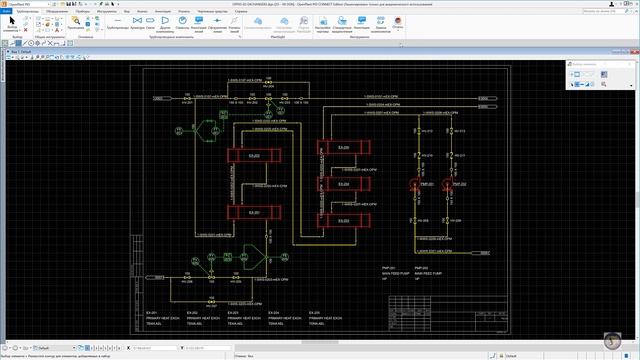Select the Valves (Арматура) bow-tie icon
This screenshot has width=640, height=360.
(137, 20)
